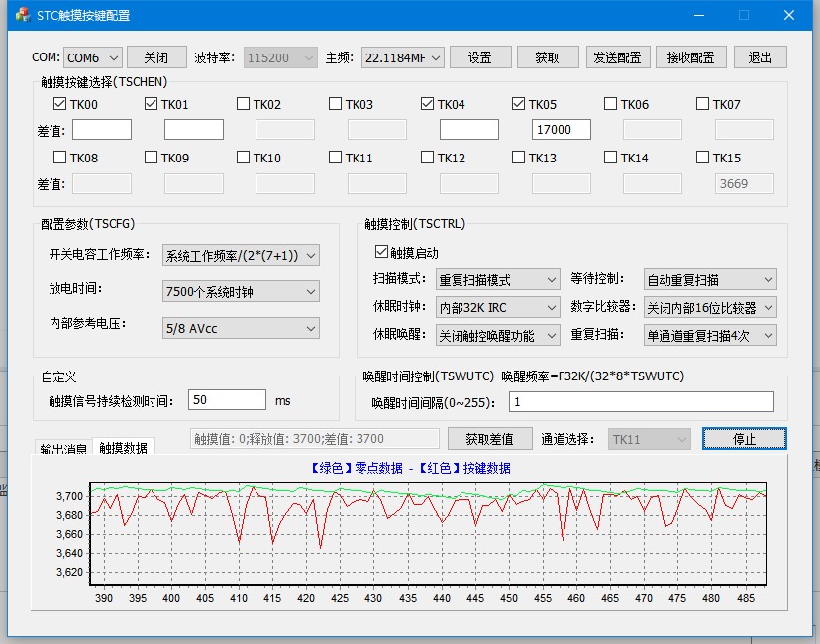Open the 放电时间 dropdown

241,291
